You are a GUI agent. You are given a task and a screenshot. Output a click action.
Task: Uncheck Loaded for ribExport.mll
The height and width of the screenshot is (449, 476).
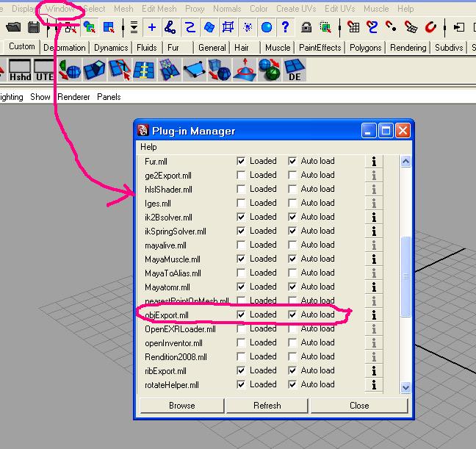click(x=241, y=370)
